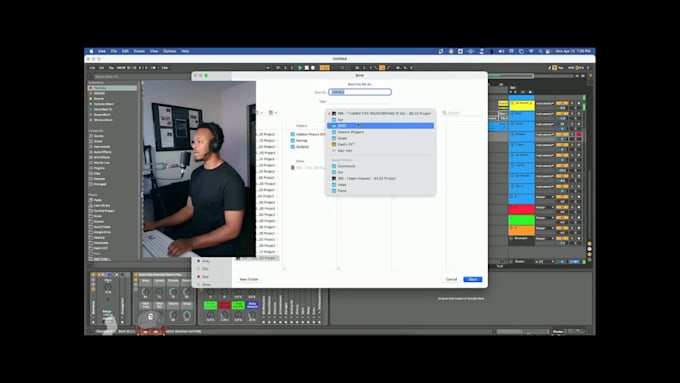Open the Edit menu
This screenshot has width=680, height=383.
[125, 51]
